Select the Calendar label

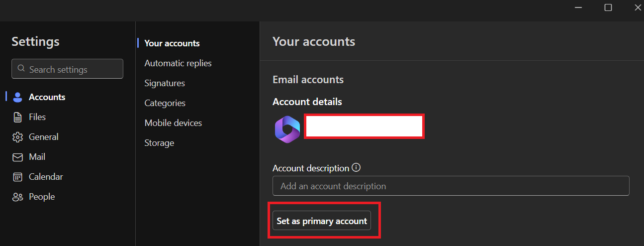[x=46, y=177]
